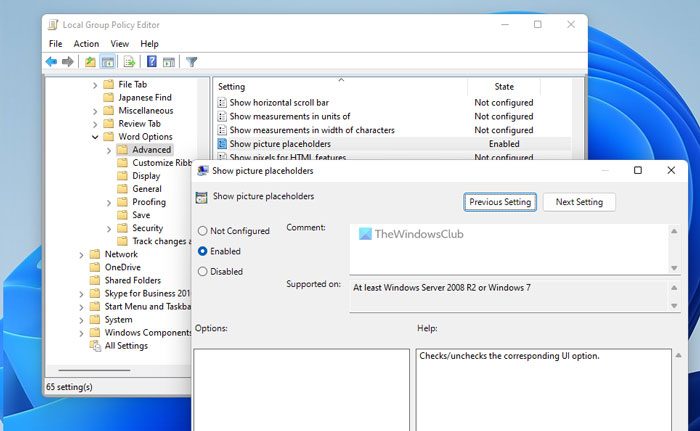Screen dimensions: 700x431
Task: Expand the Proofing tree node
Action: [x=109, y=203]
